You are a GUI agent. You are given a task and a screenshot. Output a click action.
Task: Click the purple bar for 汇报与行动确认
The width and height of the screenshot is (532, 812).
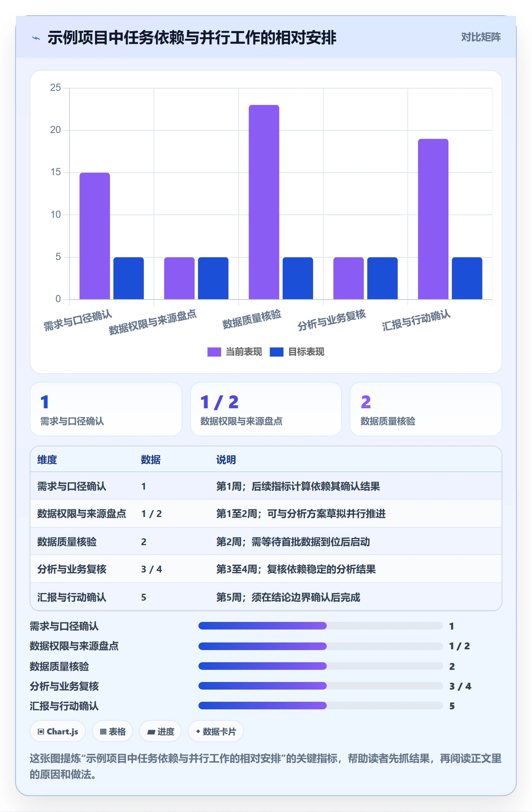pyautogui.click(x=433, y=219)
